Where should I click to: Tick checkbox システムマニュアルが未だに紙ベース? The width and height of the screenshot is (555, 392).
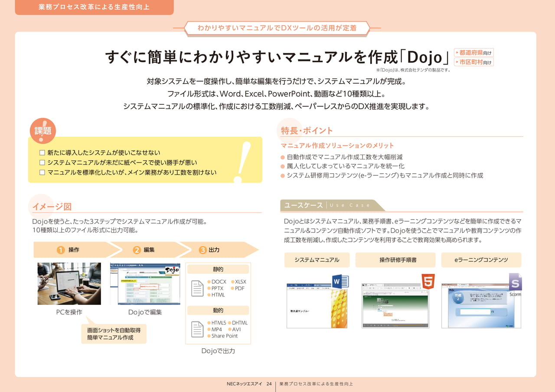coord(42,162)
